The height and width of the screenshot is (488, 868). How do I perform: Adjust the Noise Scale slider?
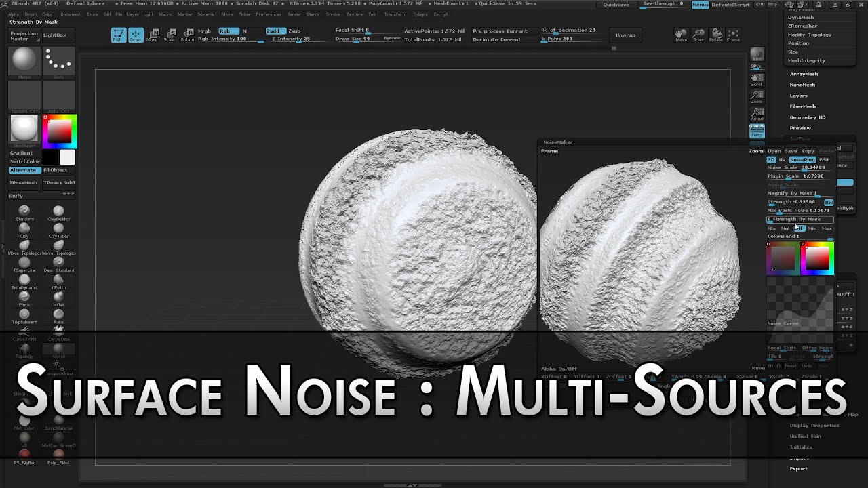pos(800,167)
